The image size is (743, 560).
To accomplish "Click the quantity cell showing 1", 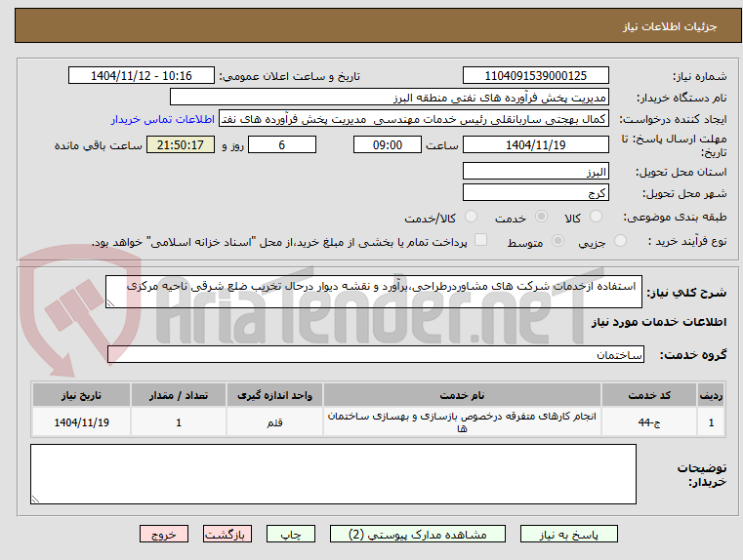I will click(179, 422).
